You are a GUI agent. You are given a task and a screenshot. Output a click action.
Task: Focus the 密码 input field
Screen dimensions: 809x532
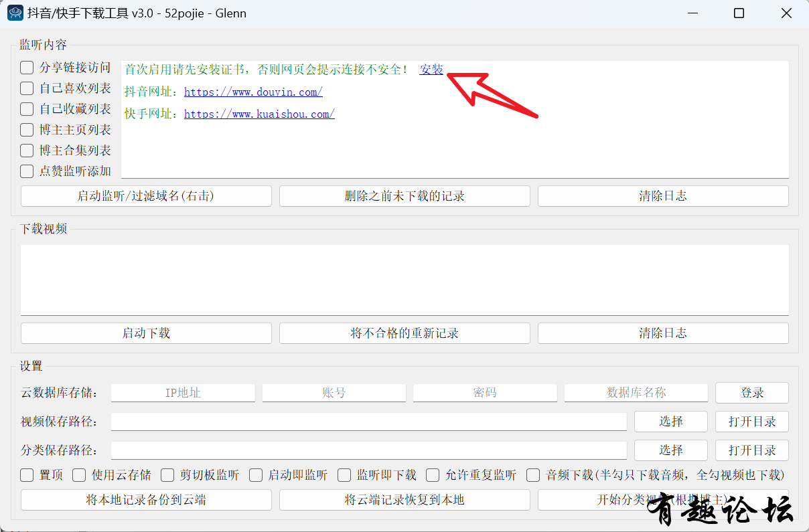click(485, 393)
